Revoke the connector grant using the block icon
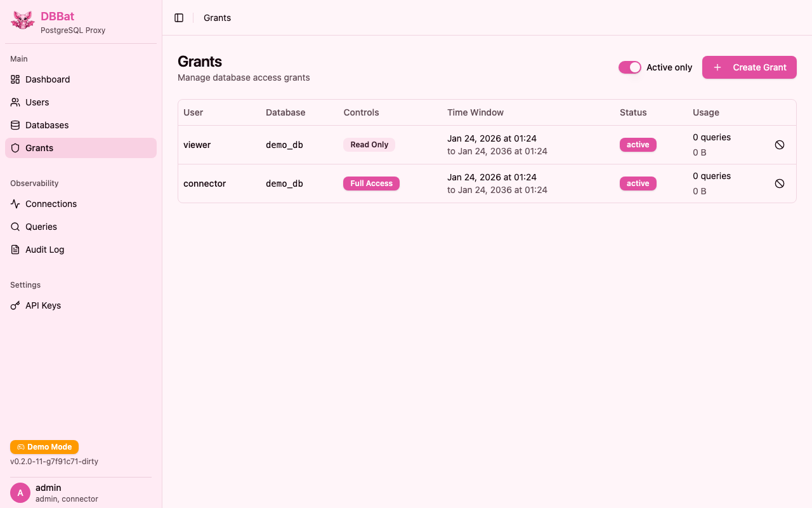Viewport: 812px width, 508px height. click(779, 183)
